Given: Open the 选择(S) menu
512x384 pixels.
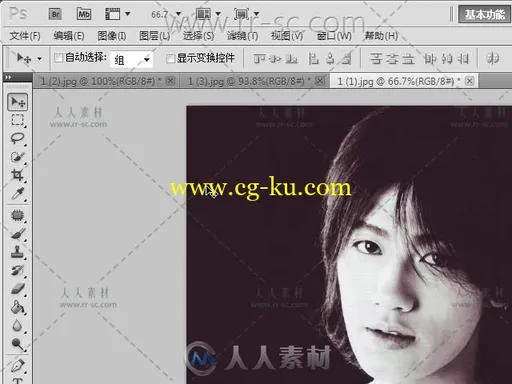Looking at the screenshot, I should pyautogui.click(x=198, y=36).
